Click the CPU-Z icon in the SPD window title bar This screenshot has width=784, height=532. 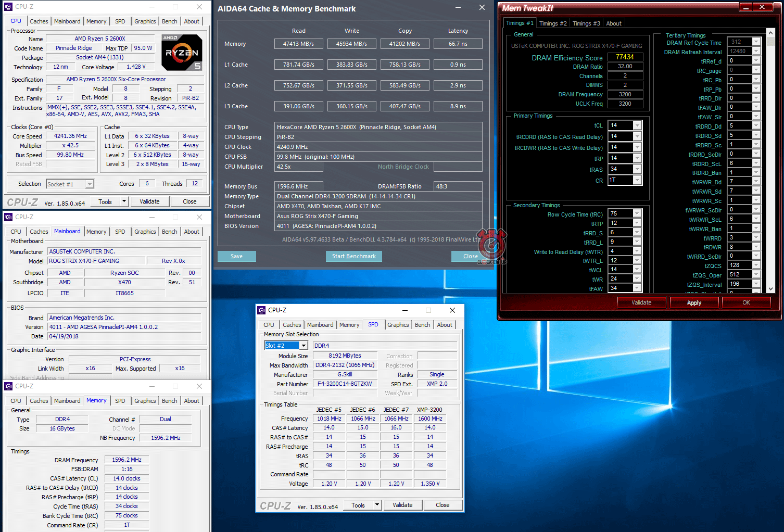pos(261,310)
